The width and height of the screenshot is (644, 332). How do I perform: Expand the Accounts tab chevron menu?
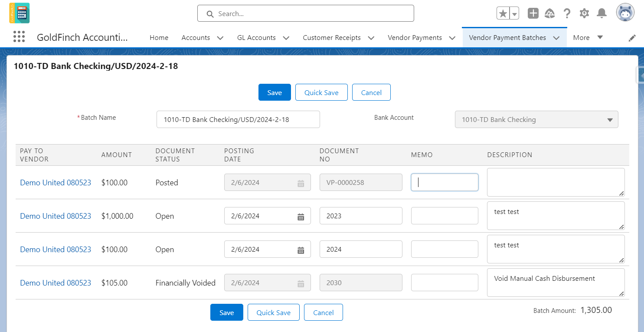click(x=220, y=38)
